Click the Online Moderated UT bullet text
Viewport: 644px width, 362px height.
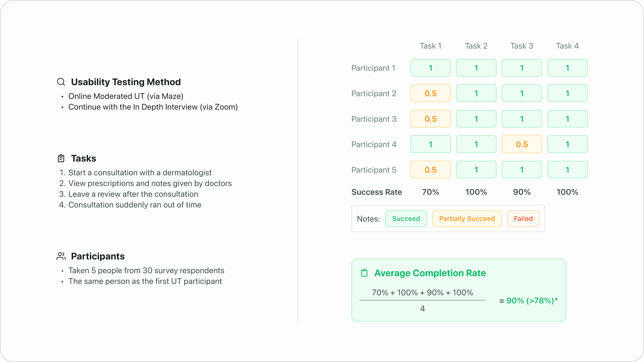click(x=126, y=96)
